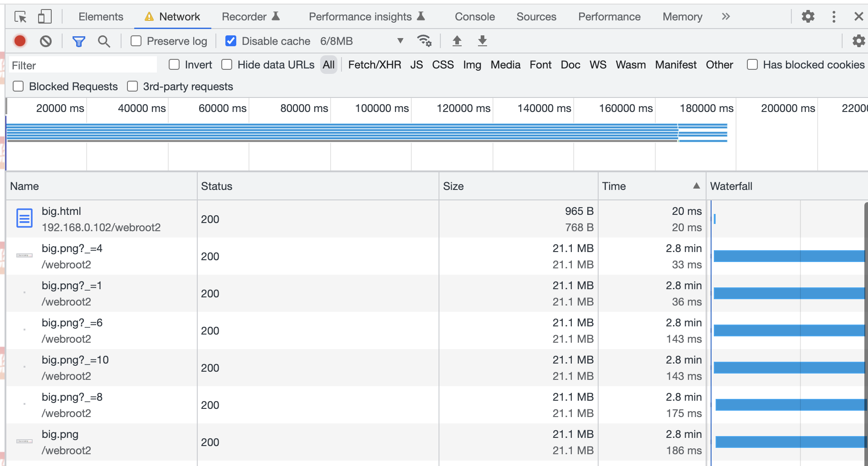Click the Filter text input
868x466 pixels.
83,65
